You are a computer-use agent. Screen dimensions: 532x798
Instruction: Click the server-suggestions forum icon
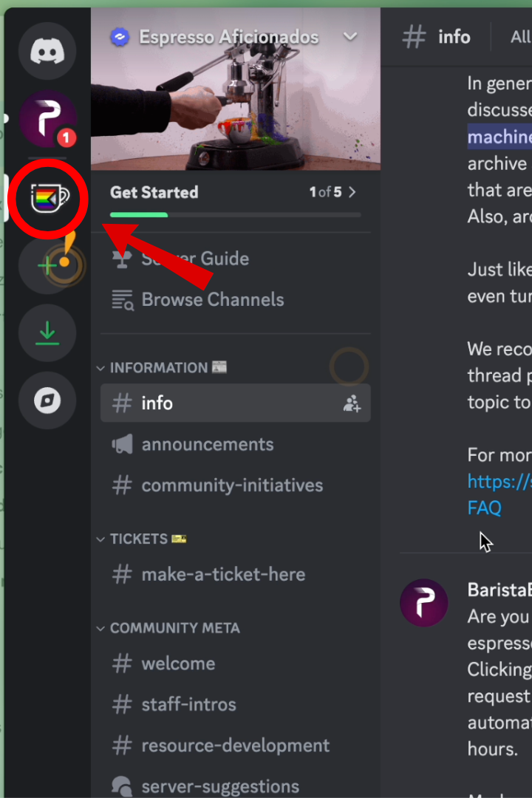click(122, 787)
